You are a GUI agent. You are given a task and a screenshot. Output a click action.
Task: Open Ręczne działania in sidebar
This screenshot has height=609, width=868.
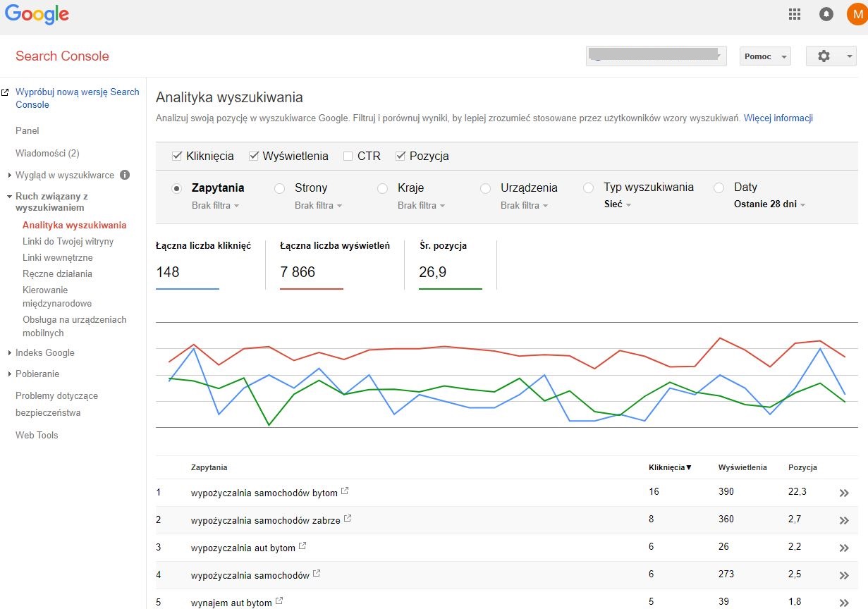point(57,273)
